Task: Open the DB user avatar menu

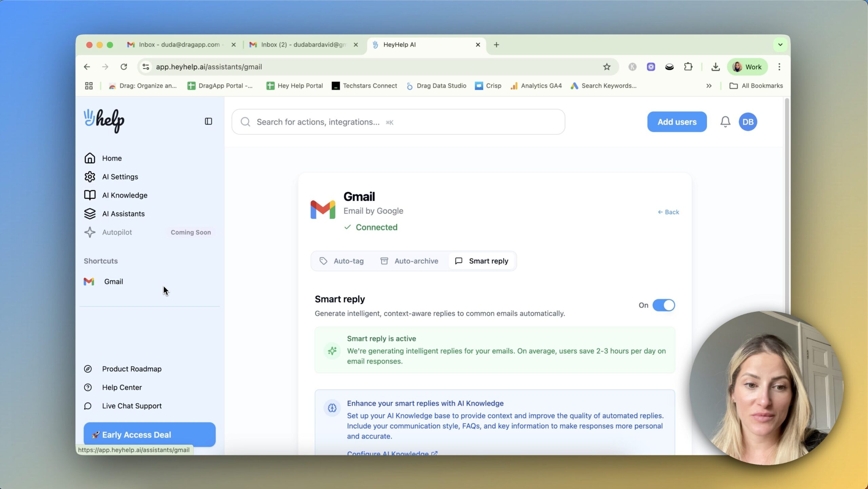Action: pos(748,122)
